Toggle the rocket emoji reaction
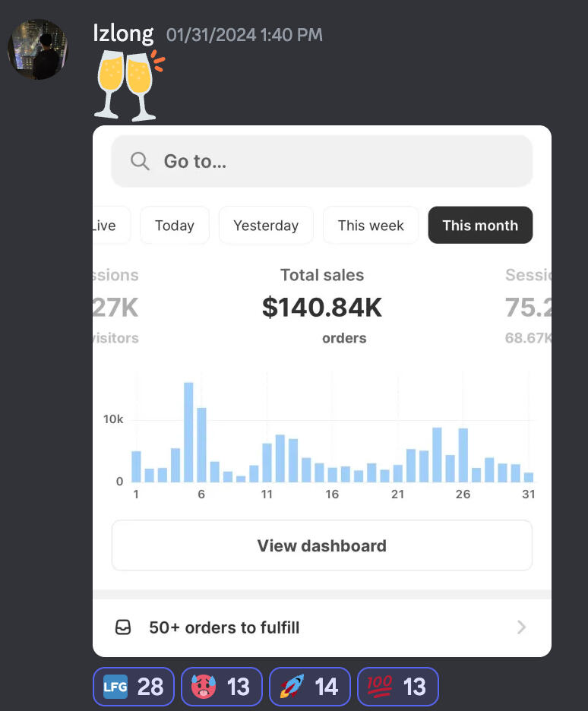This screenshot has height=711, width=588. coord(310,687)
